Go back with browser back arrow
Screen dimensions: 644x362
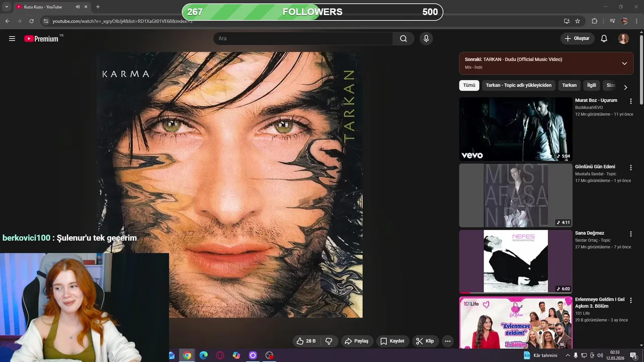click(x=7, y=21)
